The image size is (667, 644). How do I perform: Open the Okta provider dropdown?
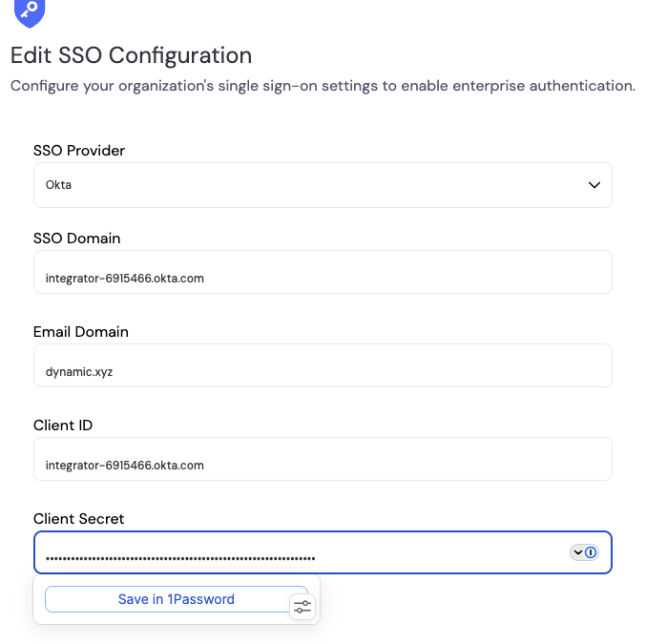click(x=323, y=185)
